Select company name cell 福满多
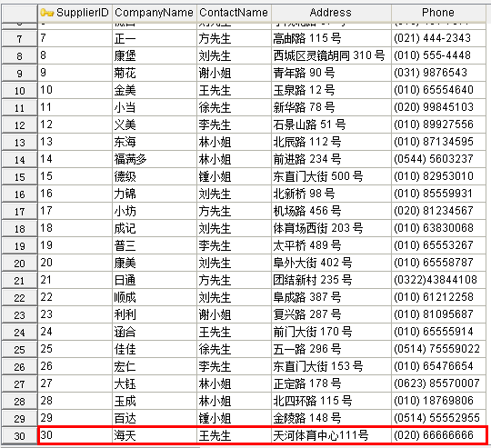The height and width of the screenshot is (448, 491). (x=155, y=159)
